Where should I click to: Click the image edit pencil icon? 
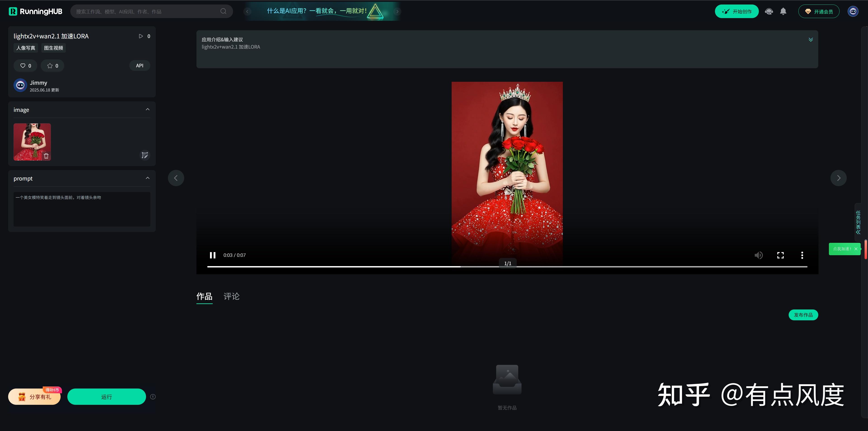coord(145,155)
